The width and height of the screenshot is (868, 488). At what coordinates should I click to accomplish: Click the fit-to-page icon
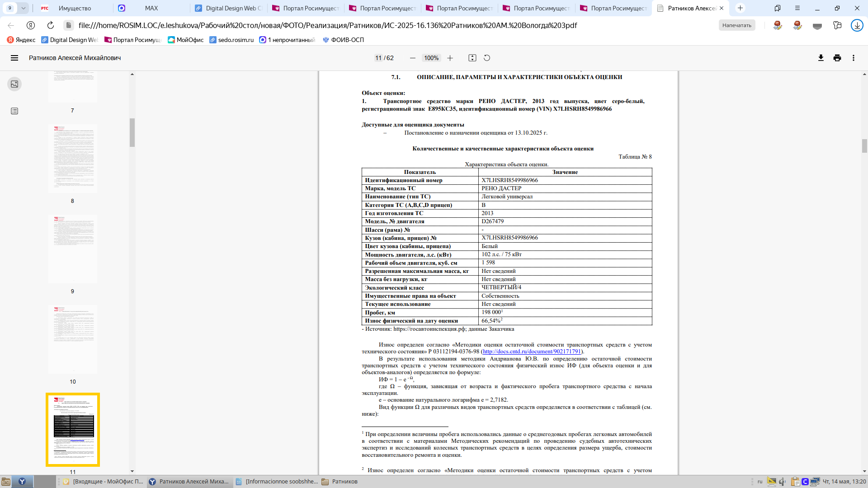[x=472, y=58]
